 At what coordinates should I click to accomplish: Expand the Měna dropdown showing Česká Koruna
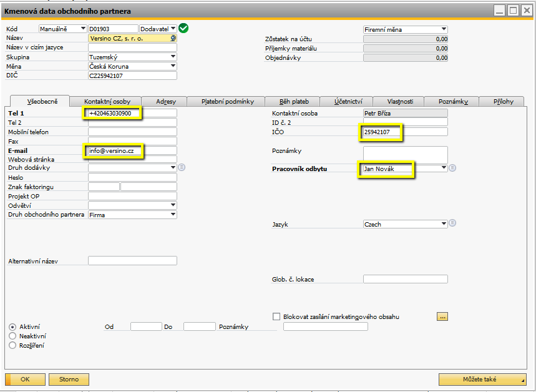133,66
